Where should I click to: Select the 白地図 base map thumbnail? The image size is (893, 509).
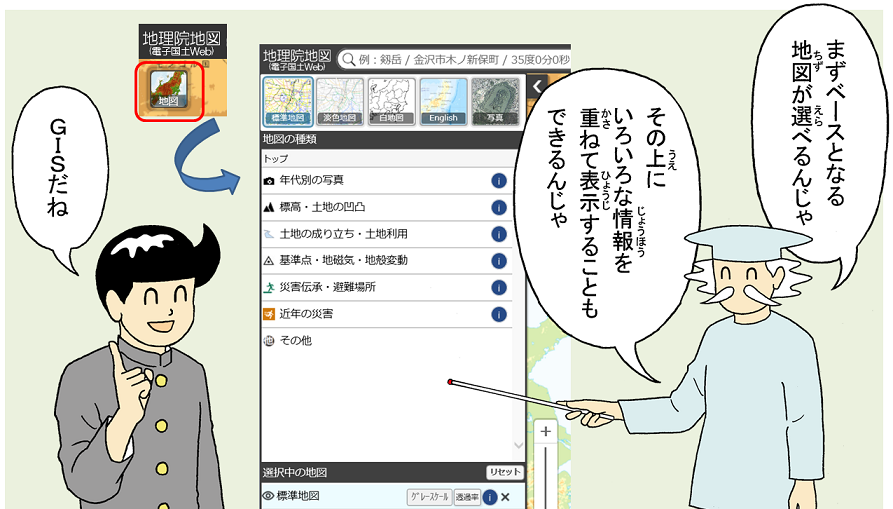tap(391, 101)
